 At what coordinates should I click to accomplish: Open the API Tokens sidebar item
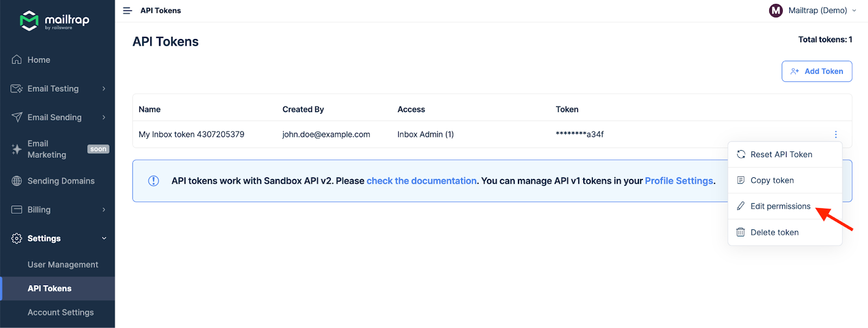click(58, 288)
